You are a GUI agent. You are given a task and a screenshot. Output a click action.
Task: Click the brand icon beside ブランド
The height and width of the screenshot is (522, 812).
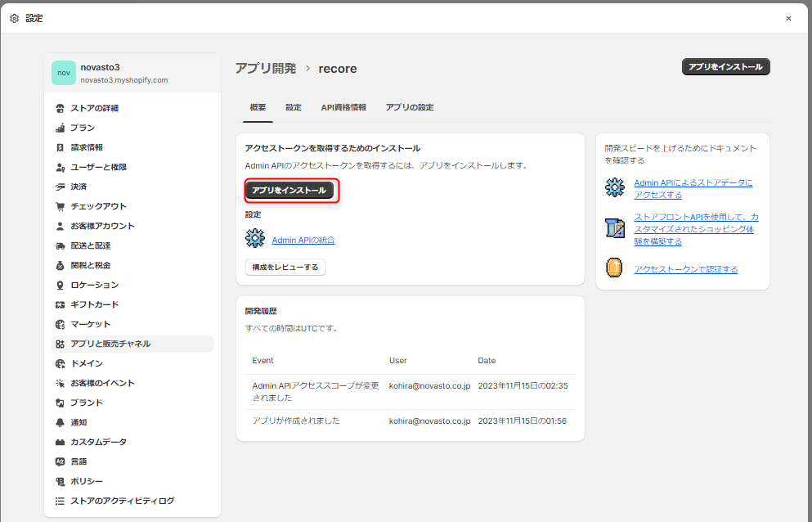[x=60, y=403]
